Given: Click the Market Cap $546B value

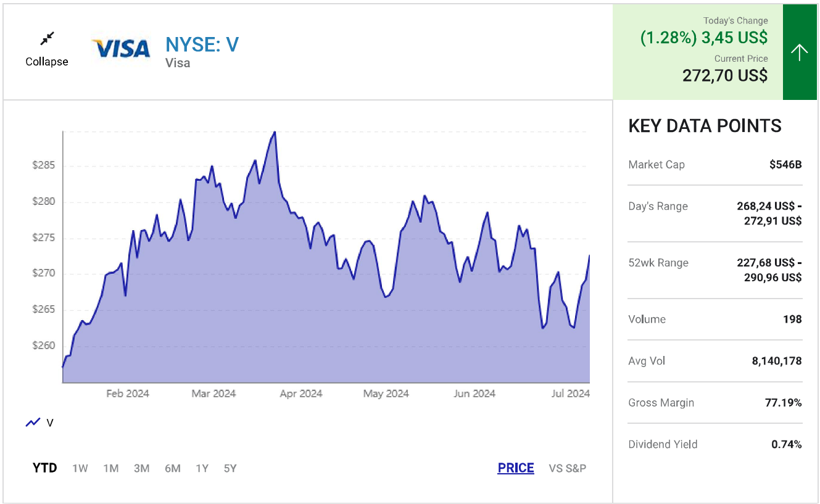Looking at the screenshot, I should [x=785, y=165].
